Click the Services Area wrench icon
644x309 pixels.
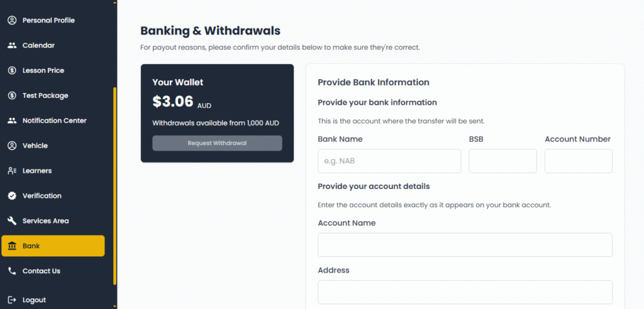[11, 221]
